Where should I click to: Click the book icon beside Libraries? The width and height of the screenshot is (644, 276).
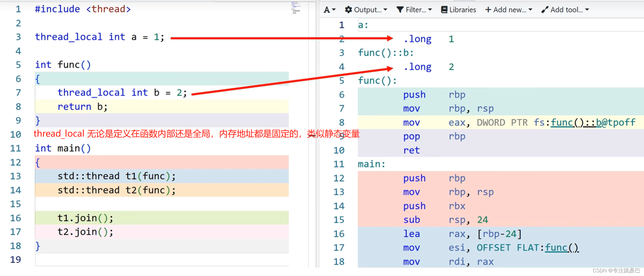[444, 10]
